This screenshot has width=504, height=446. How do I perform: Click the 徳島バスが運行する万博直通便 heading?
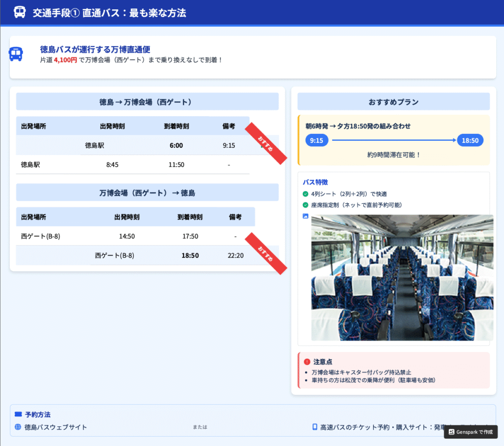pos(95,49)
